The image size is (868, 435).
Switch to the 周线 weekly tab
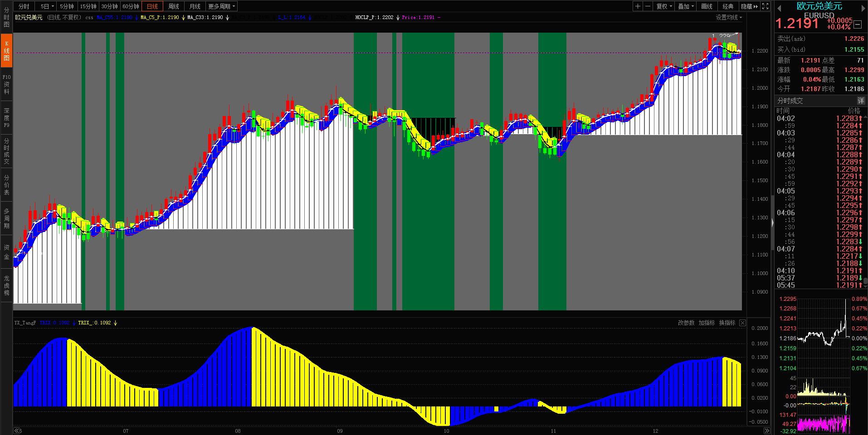click(x=174, y=6)
